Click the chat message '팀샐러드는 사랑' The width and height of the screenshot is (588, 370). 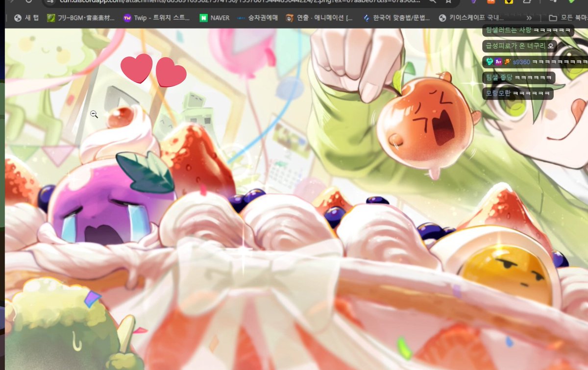[x=528, y=30]
